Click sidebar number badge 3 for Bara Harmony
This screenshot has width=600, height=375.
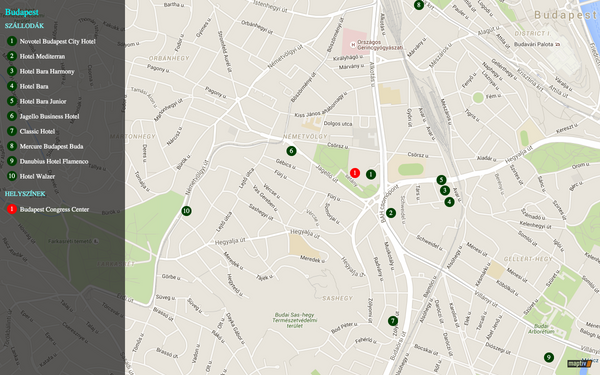click(x=12, y=71)
